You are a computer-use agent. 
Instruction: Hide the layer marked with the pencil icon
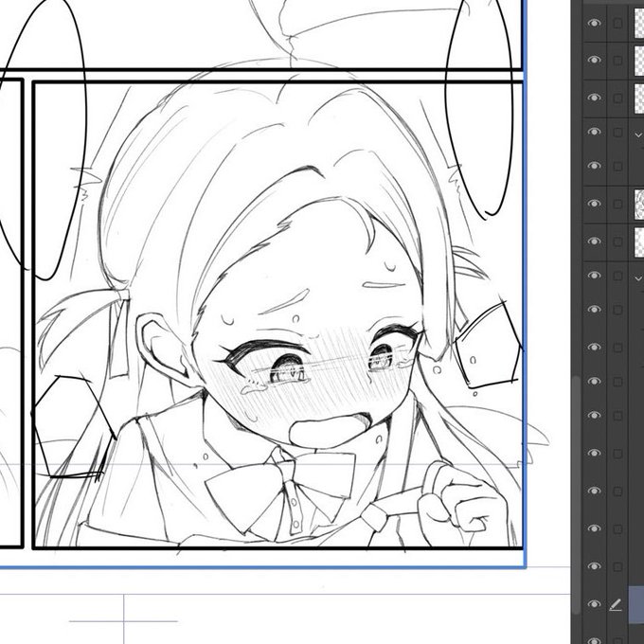(x=594, y=604)
